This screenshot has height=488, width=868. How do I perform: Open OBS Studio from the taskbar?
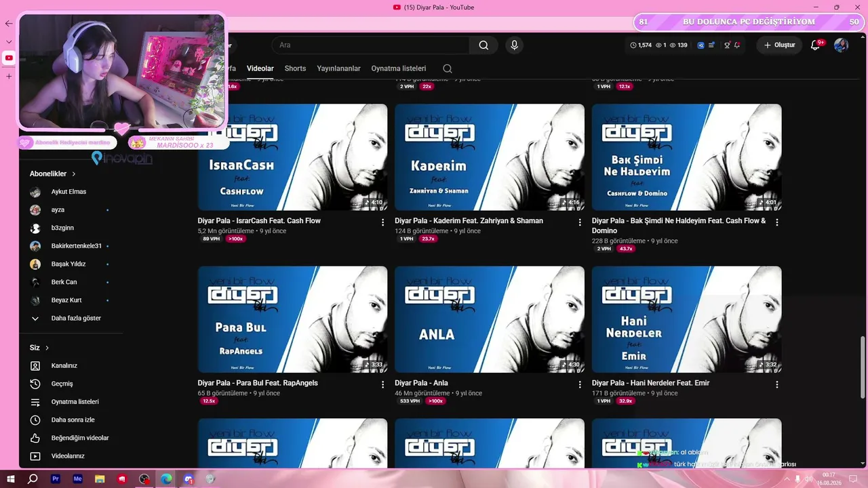tap(144, 479)
